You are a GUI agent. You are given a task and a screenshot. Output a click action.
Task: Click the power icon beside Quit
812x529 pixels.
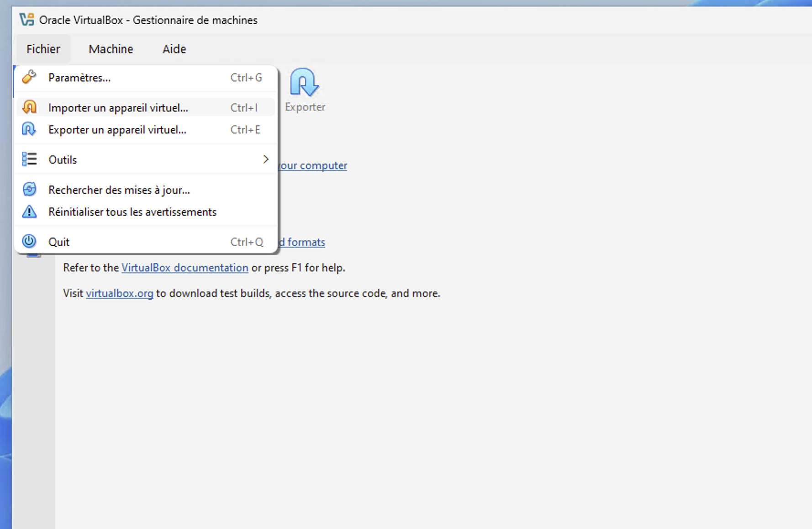point(29,241)
